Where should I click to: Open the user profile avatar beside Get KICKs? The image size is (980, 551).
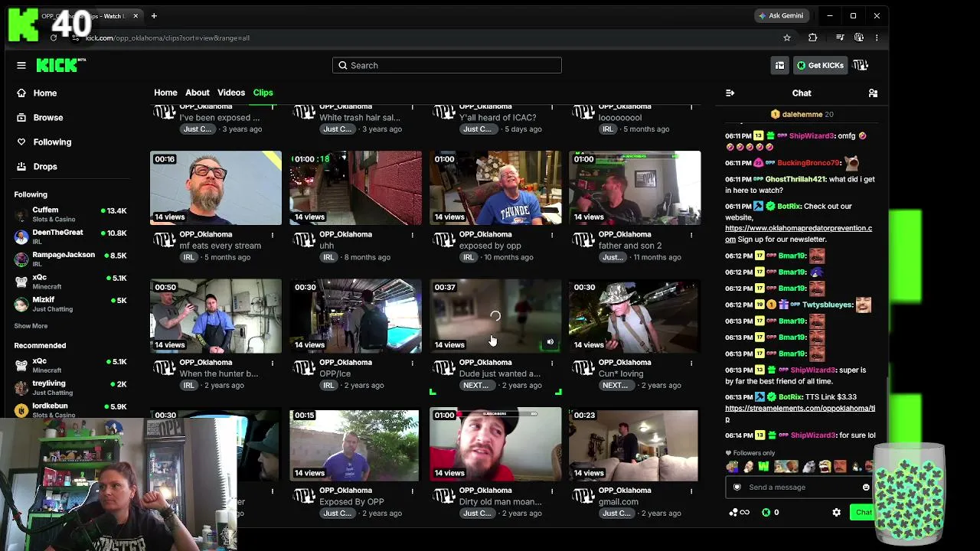coord(861,65)
